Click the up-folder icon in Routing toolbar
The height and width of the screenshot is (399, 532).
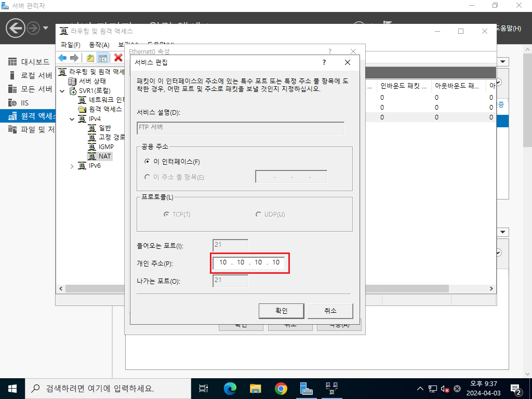click(90, 58)
